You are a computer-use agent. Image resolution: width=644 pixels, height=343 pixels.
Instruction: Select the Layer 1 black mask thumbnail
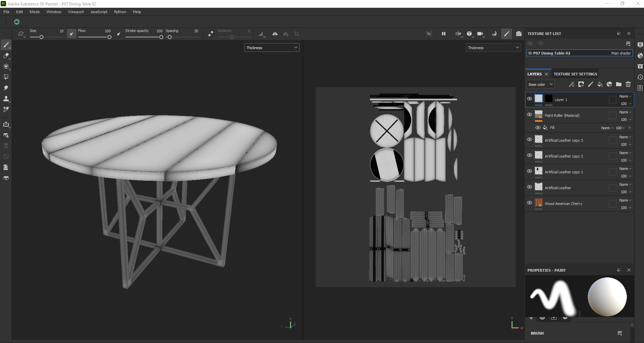(549, 98)
